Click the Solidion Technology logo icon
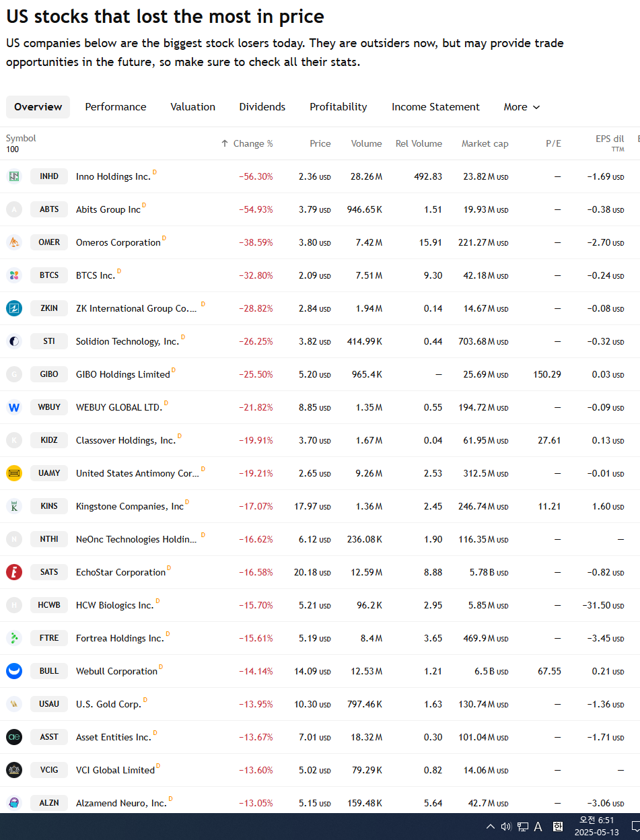Screen dimensions: 640x840 click(x=14, y=341)
